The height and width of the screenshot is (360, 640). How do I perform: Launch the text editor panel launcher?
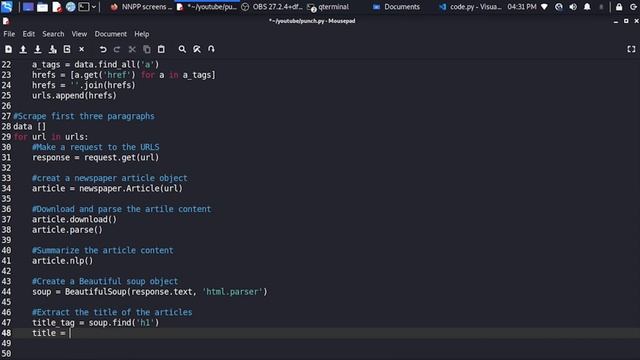point(56,7)
